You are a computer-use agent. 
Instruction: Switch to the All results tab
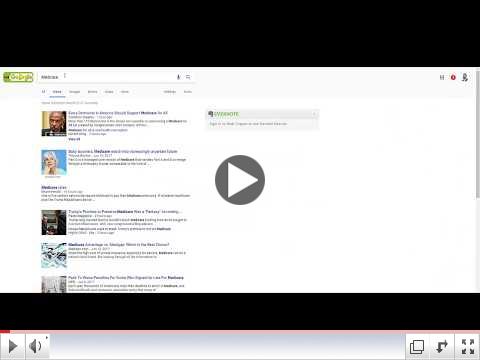(x=43, y=92)
